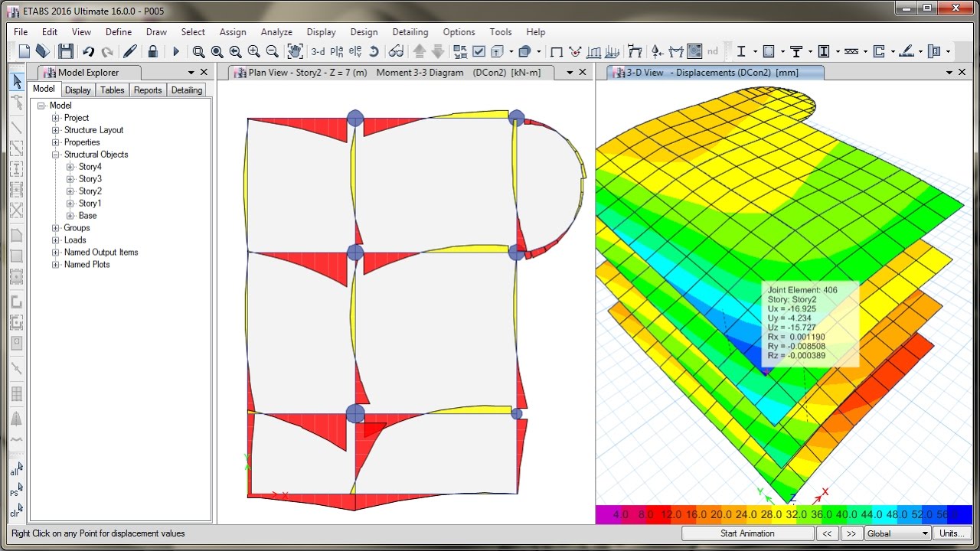Toggle the model lock padlock icon

[153, 51]
